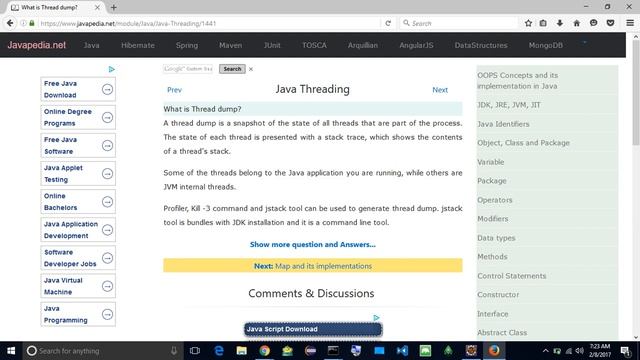The width and height of the screenshot is (640, 360).
Task: Bookmark this page with the star icon
Action: [528, 23]
